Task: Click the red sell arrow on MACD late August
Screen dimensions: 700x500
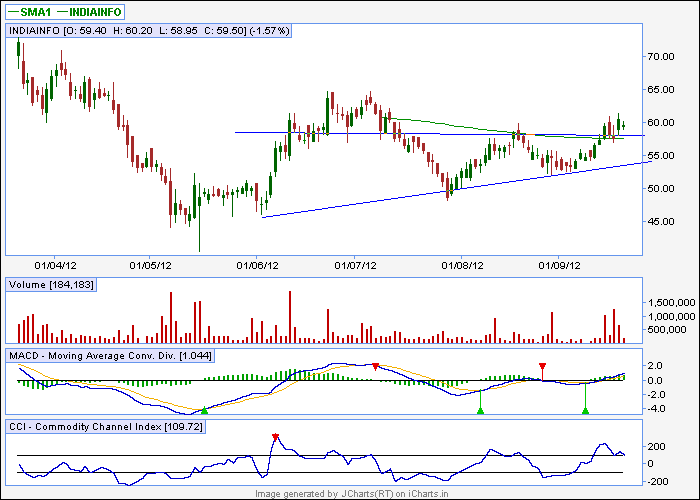Action: click(x=542, y=367)
